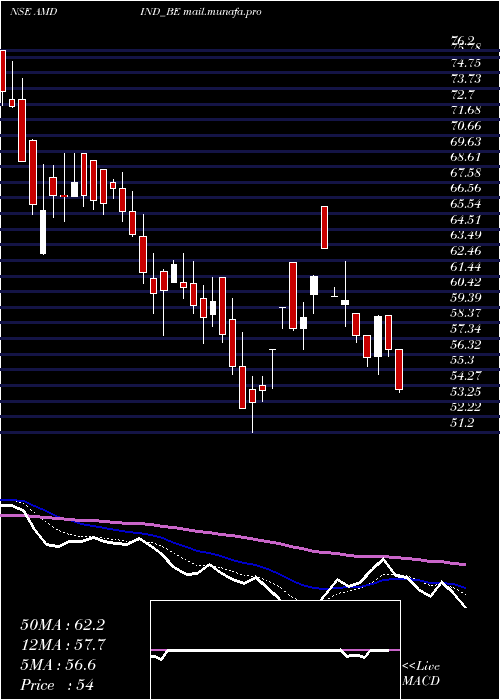Click the 52.22 price axis label

(466, 407)
